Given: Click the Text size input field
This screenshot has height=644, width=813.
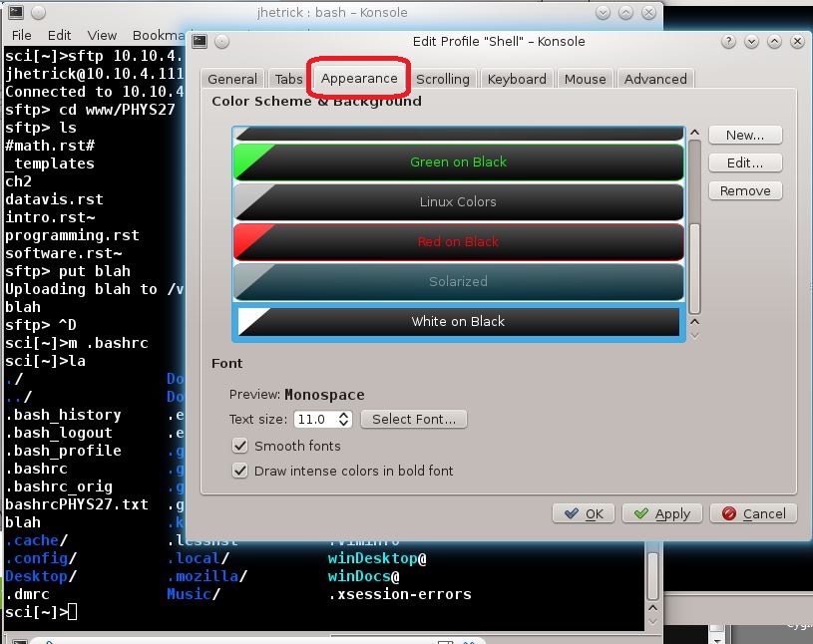Looking at the screenshot, I should (x=313, y=420).
